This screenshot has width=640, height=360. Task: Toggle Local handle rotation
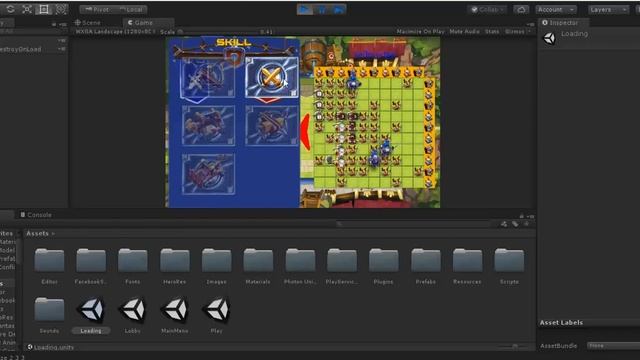click(131, 9)
